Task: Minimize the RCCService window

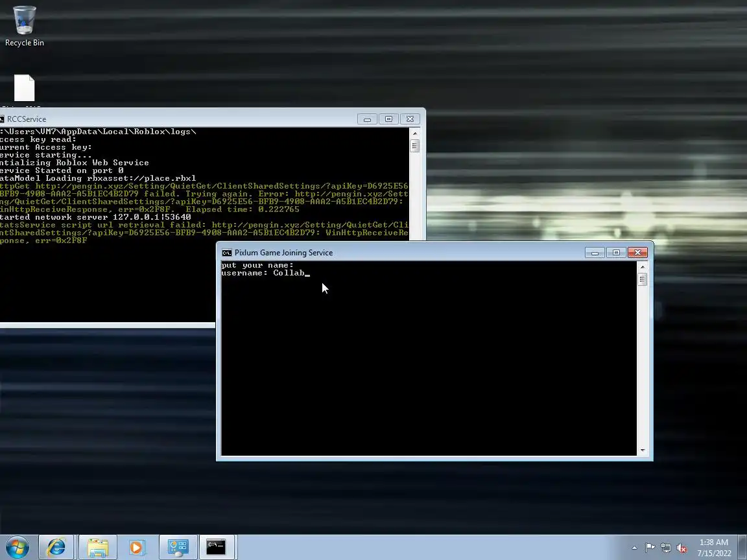Action: coord(367,119)
